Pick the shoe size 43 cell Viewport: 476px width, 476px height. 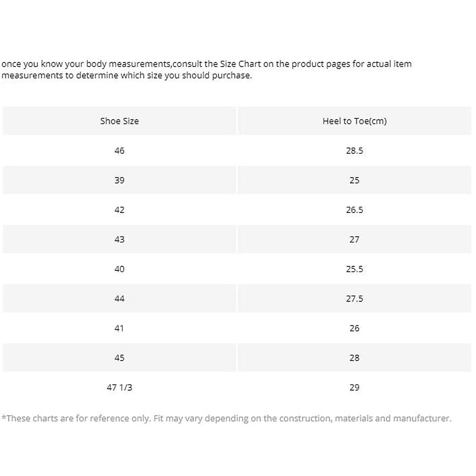click(x=119, y=239)
